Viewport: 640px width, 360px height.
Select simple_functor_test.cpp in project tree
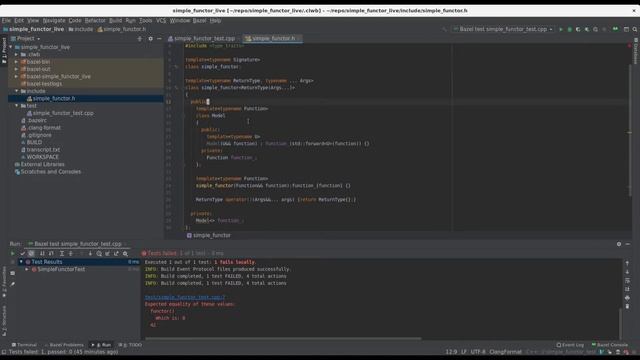[63, 113]
